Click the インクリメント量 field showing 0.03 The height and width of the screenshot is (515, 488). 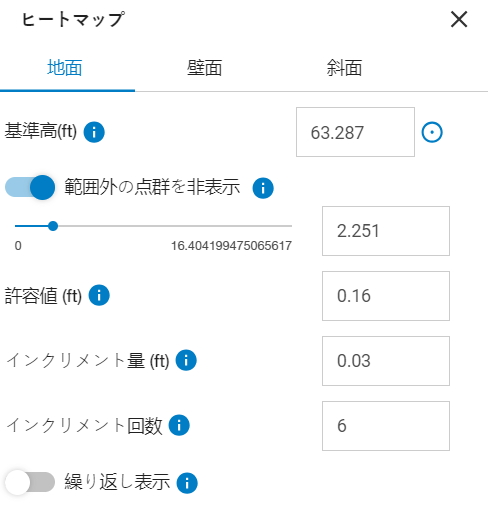click(x=386, y=361)
